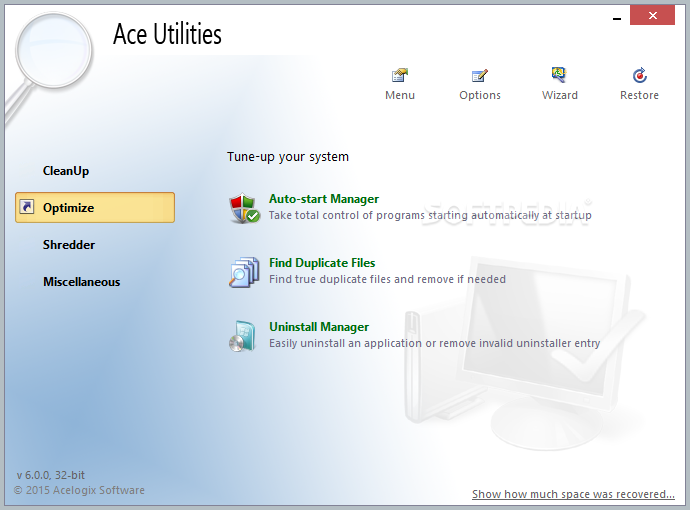Click the Uninstall Manager disc icon

(243, 336)
